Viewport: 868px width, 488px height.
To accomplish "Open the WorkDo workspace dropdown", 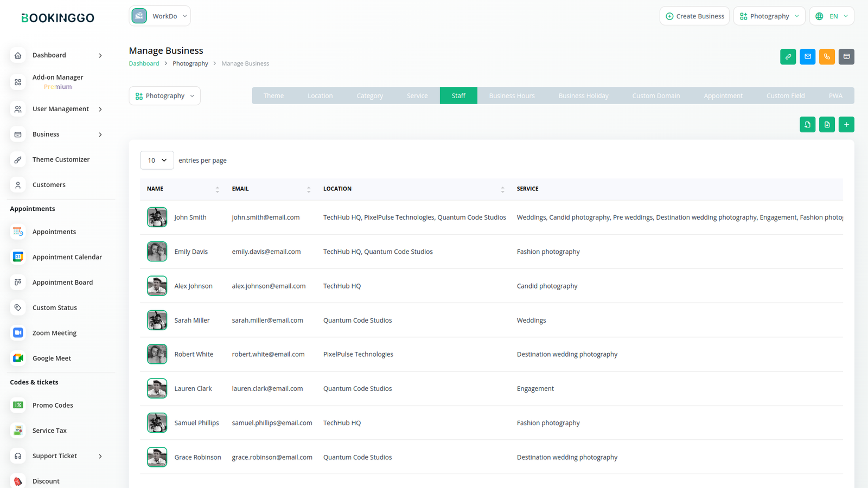I will (x=160, y=16).
